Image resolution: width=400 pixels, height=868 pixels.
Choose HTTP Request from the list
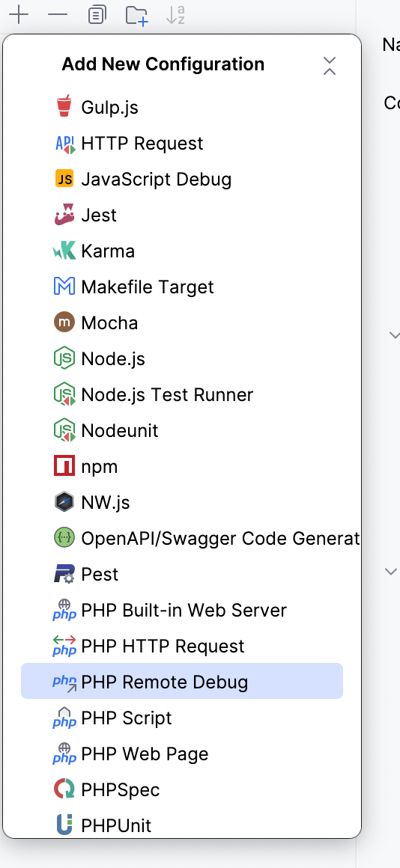[x=182, y=143]
